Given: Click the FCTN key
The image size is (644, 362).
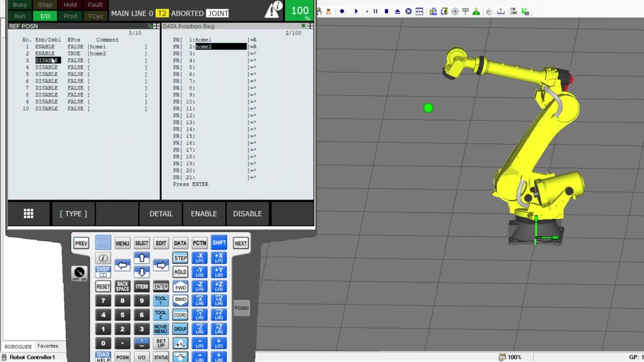Looking at the screenshot, I should pos(199,243).
